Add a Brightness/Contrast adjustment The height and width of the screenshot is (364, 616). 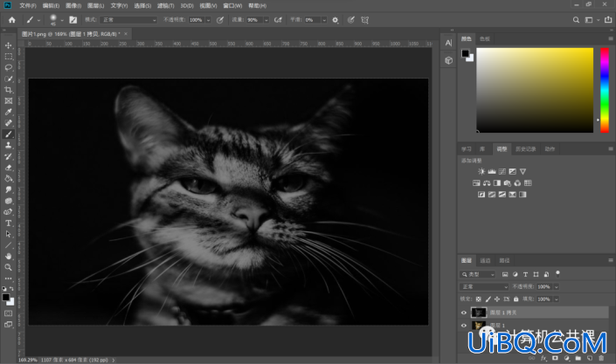click(481, 172)
